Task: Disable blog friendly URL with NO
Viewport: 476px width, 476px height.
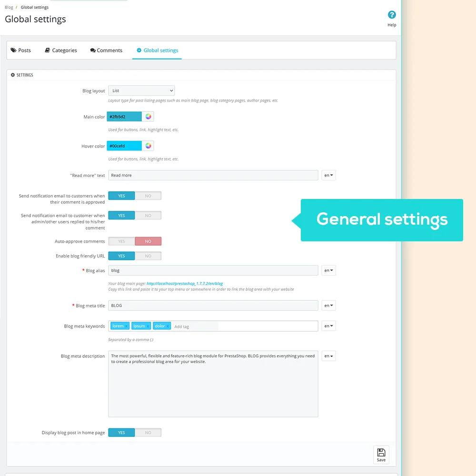Action: click(x=148, y=256)
